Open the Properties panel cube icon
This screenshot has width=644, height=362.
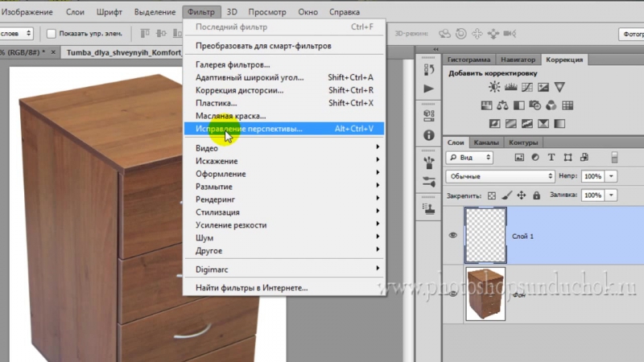[x=428, y=116]
